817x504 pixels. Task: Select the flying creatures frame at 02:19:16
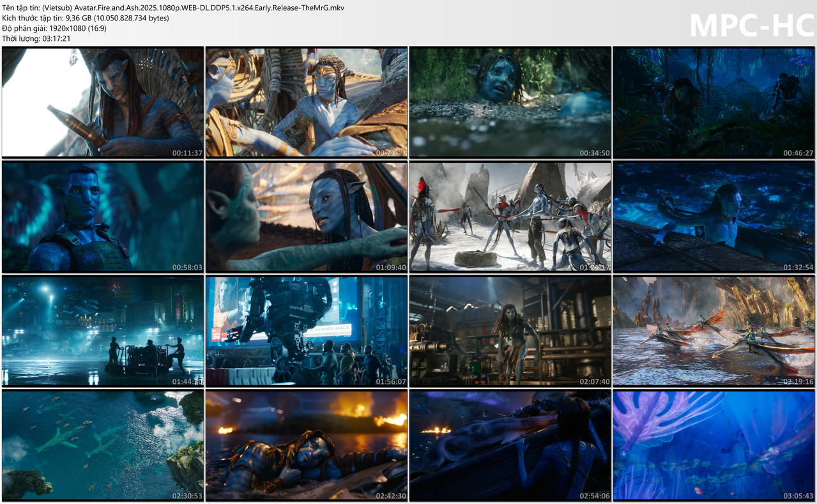pos(714,331)
